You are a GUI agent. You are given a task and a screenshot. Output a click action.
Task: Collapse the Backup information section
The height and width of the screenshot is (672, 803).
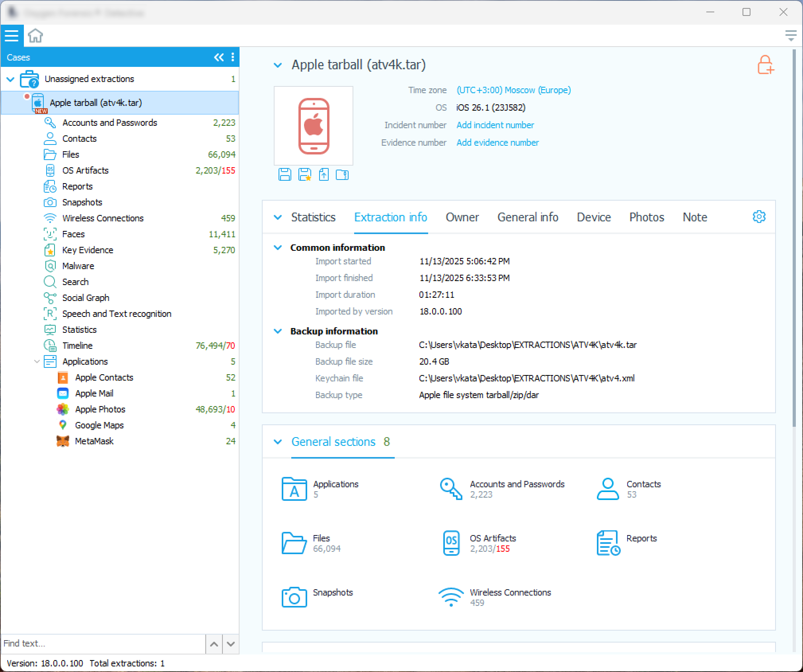[x=278, y=331]
